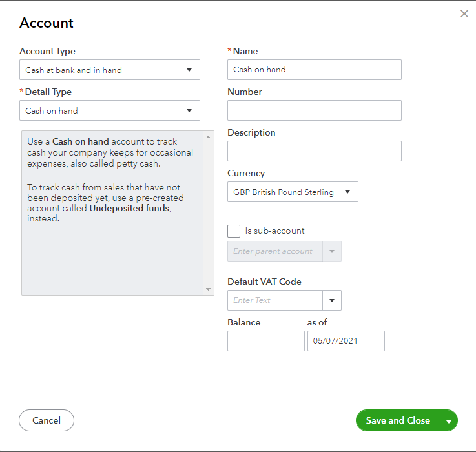Select the Balance input field
Screen dimensions: 476x452
coord(265,341)
